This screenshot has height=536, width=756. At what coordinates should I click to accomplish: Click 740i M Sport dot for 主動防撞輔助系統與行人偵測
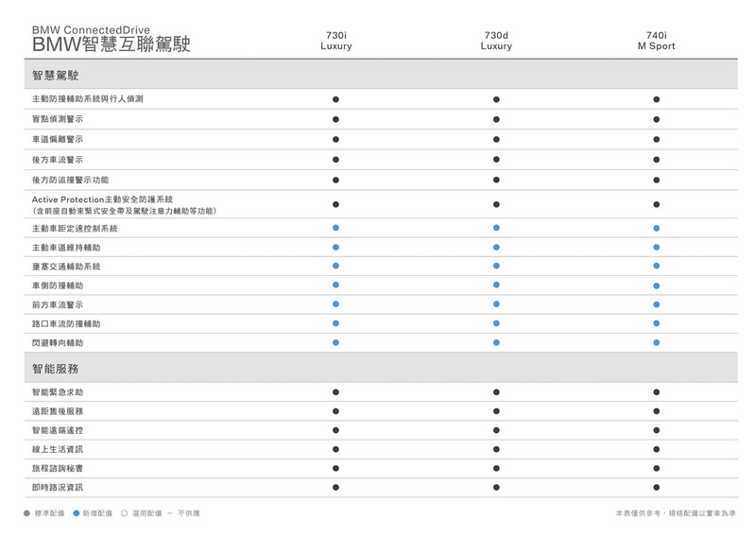point(656,99)
